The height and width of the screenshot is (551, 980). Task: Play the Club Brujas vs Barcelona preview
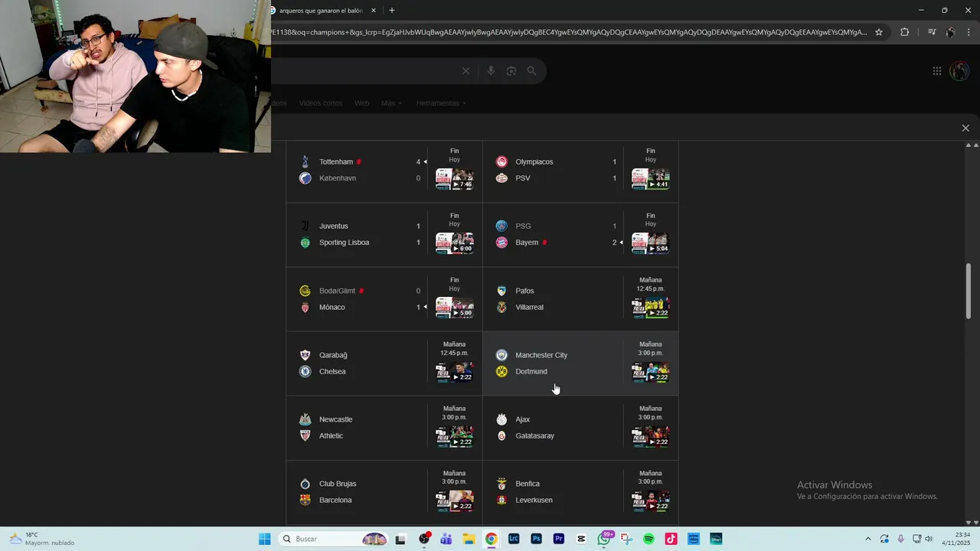(x=455, y=500)
